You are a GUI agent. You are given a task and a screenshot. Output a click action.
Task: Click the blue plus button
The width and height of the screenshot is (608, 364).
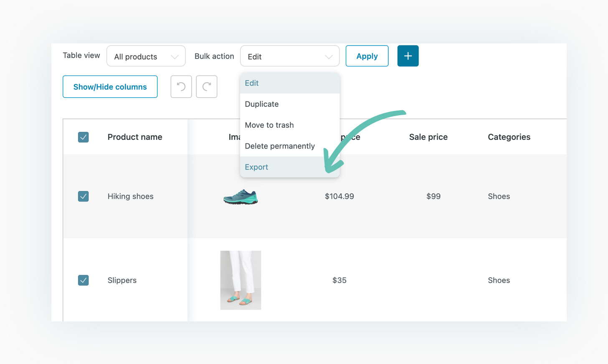click(x=408, y=56)
